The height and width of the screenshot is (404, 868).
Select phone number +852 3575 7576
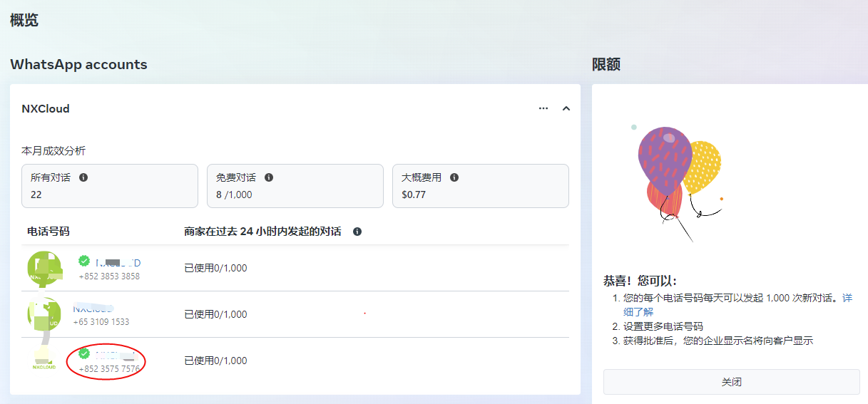(x=109, y=369)
